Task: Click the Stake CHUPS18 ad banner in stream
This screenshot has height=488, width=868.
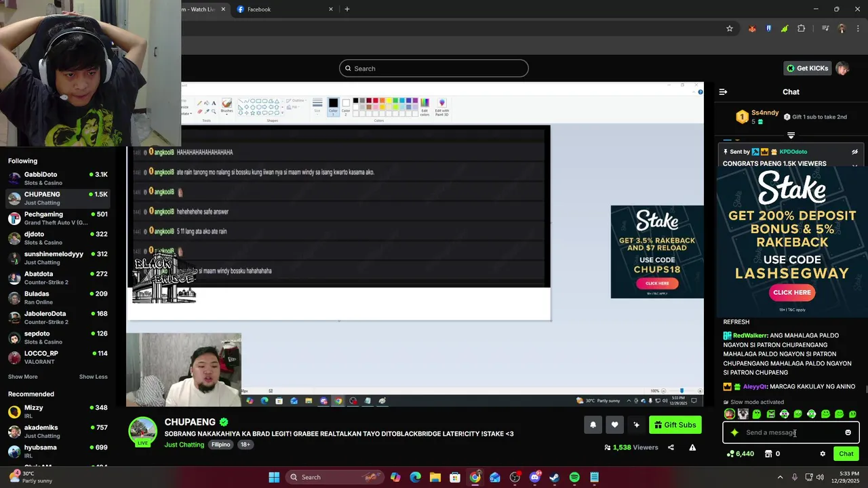Action: pyautogui.click(x=657, y=251)
